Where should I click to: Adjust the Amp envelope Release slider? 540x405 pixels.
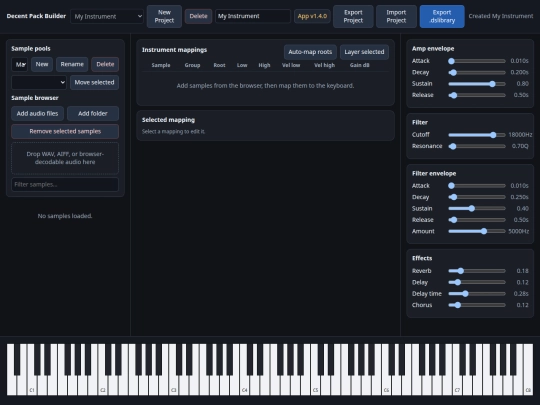[x=477, y=95]
